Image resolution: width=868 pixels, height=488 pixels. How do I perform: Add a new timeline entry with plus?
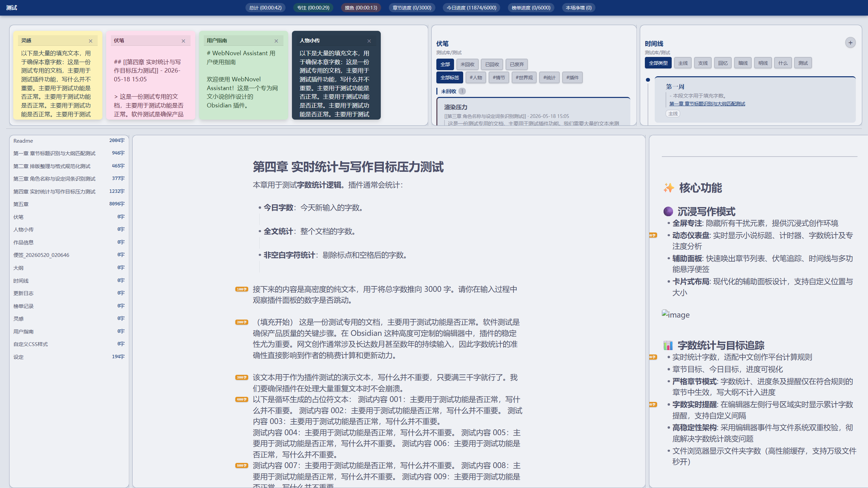click(850, 43)
